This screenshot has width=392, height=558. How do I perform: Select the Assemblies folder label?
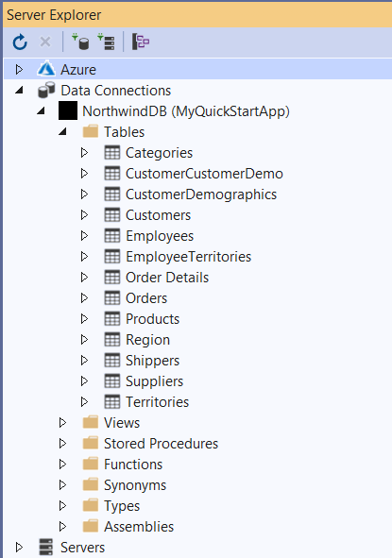[139, 527]
